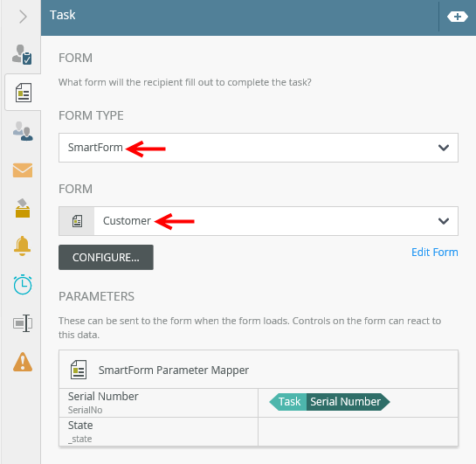Open the Edit Form link

pos(434,253)
